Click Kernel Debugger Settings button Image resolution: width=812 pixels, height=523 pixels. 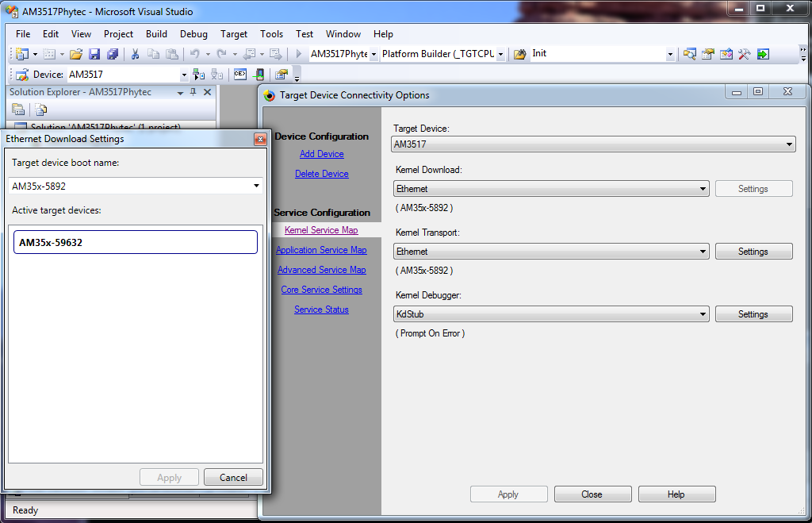753,314
